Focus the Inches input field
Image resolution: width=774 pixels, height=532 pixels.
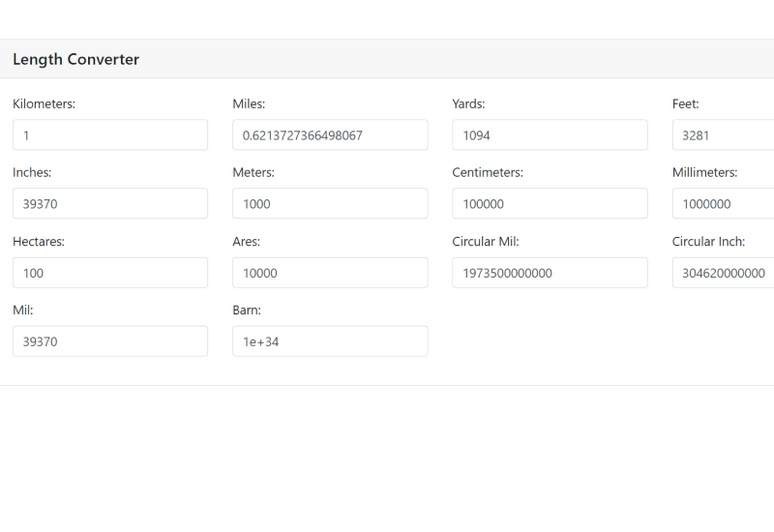pos(110,204)
